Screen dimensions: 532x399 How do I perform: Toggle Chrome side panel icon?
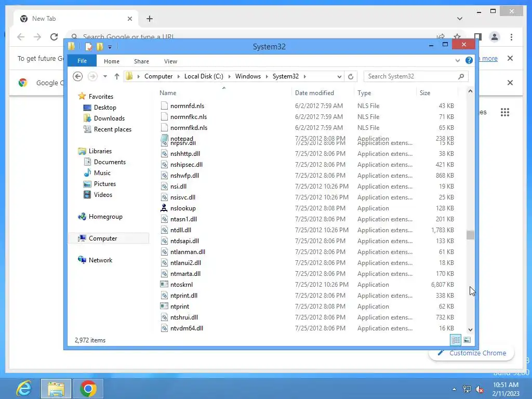pyautogui.click(x=478, y=37)
